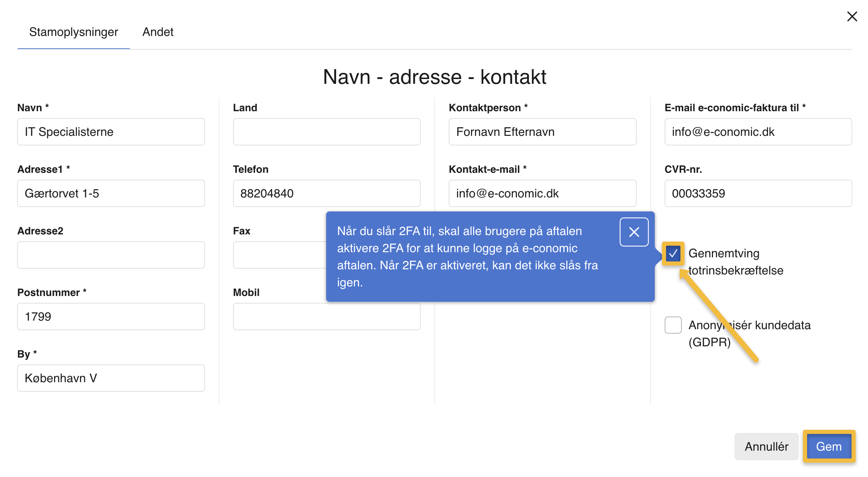Focus the Navn input field

click(111, 132)
